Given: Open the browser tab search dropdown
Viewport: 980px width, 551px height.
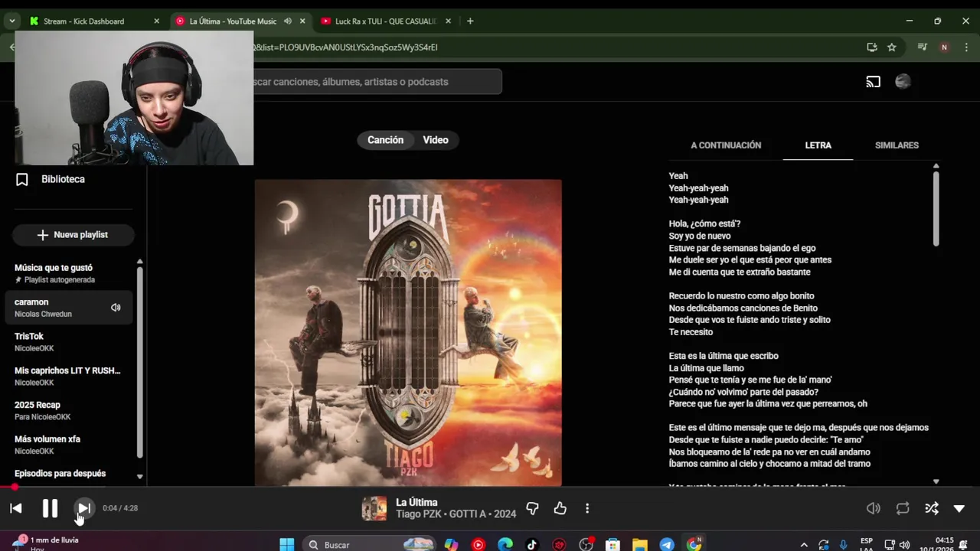Looking at the screenshot, I should [x=11, y=21].
